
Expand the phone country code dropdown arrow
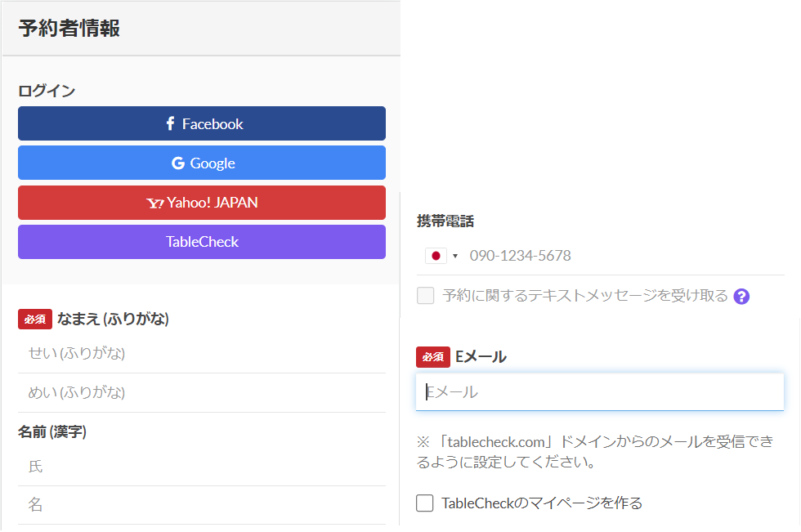point(455,257)
